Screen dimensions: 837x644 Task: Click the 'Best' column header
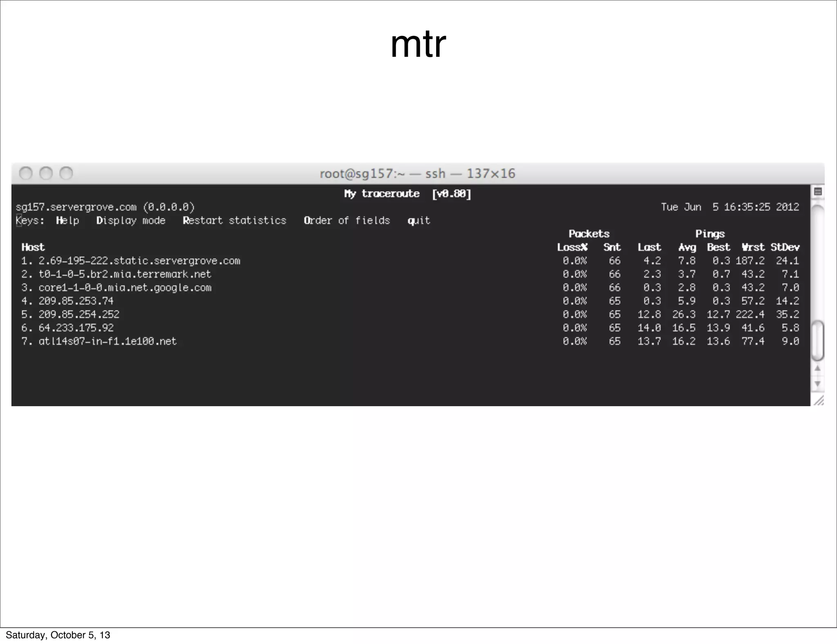pyautogui.click(x=718, y=247)
